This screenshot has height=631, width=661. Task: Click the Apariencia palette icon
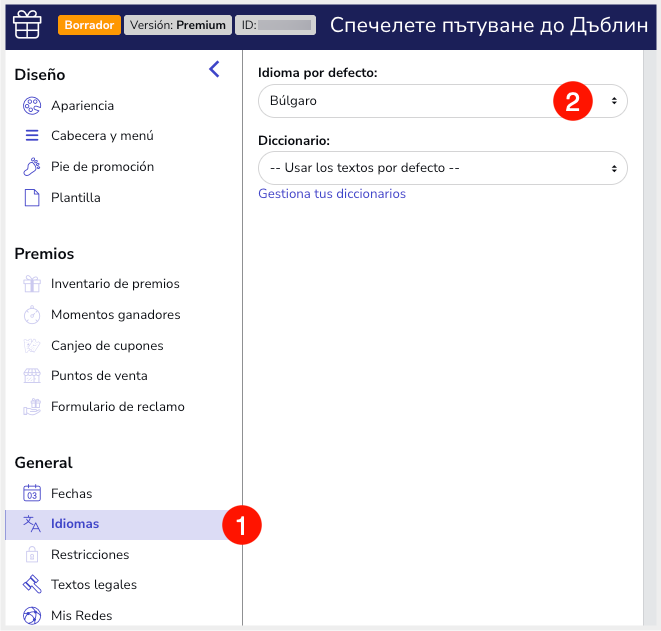pos(32,106)
